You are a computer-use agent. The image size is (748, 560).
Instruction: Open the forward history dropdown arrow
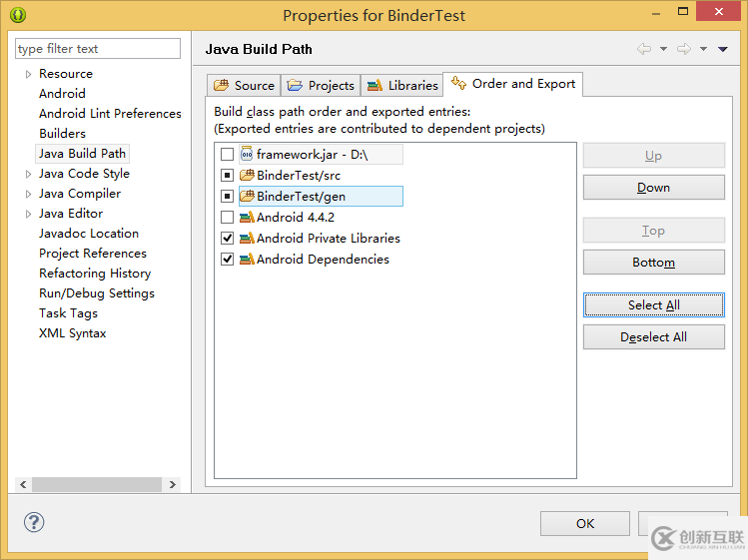(x=704, y=49)
